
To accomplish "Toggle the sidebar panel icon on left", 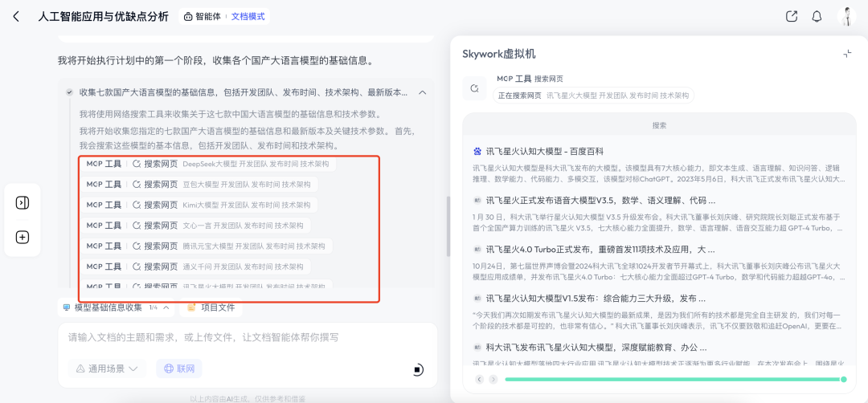I will coord(23,203).
